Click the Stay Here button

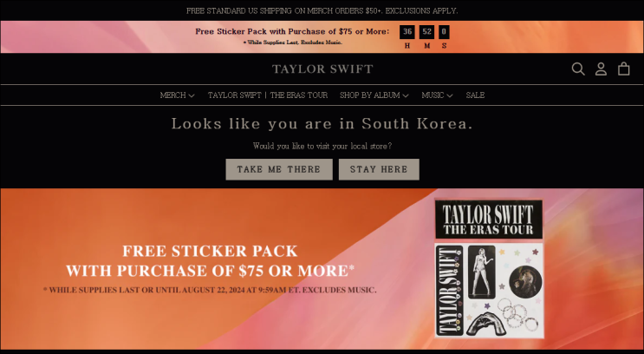point(379,169)
